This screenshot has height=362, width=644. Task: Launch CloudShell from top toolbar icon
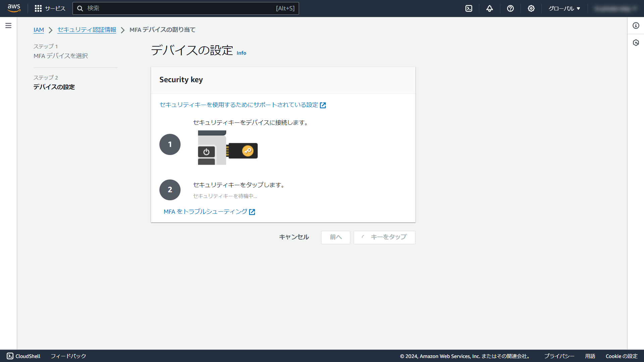468,8
